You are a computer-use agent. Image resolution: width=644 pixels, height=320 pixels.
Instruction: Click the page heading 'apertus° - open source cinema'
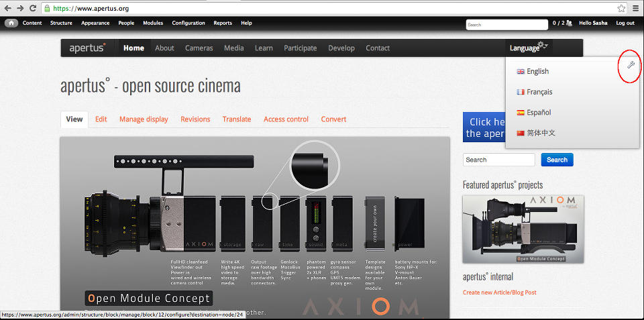(150, 86)
